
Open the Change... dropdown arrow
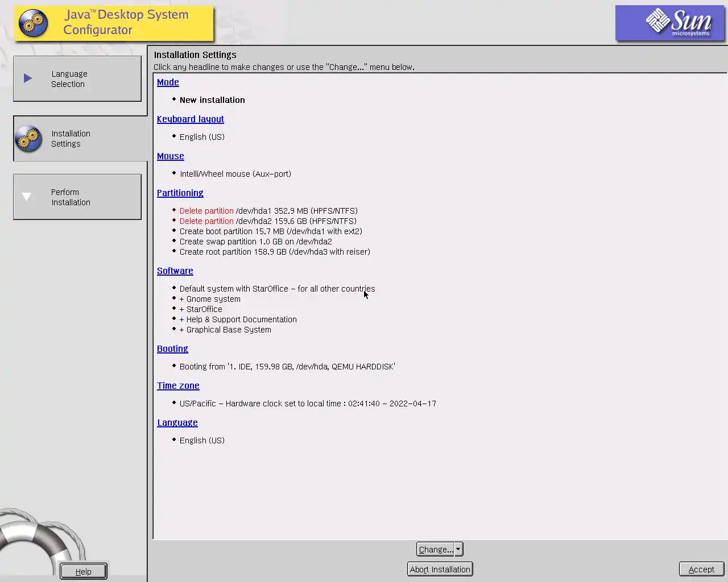pos(459,549)
